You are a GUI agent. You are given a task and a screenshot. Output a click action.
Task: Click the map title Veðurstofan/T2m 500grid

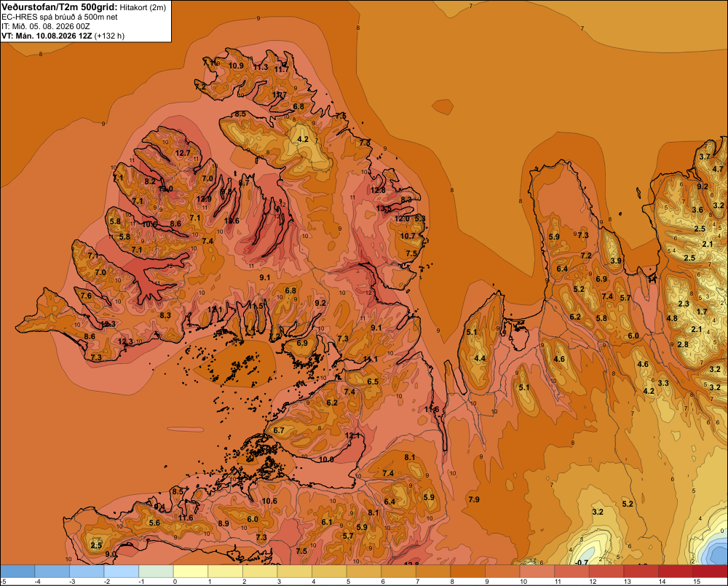[x=60, y=7]
